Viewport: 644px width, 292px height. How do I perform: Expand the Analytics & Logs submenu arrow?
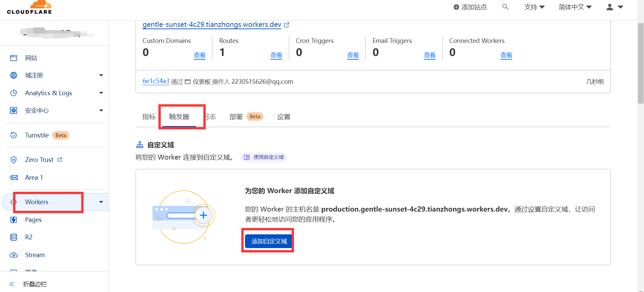101,93
